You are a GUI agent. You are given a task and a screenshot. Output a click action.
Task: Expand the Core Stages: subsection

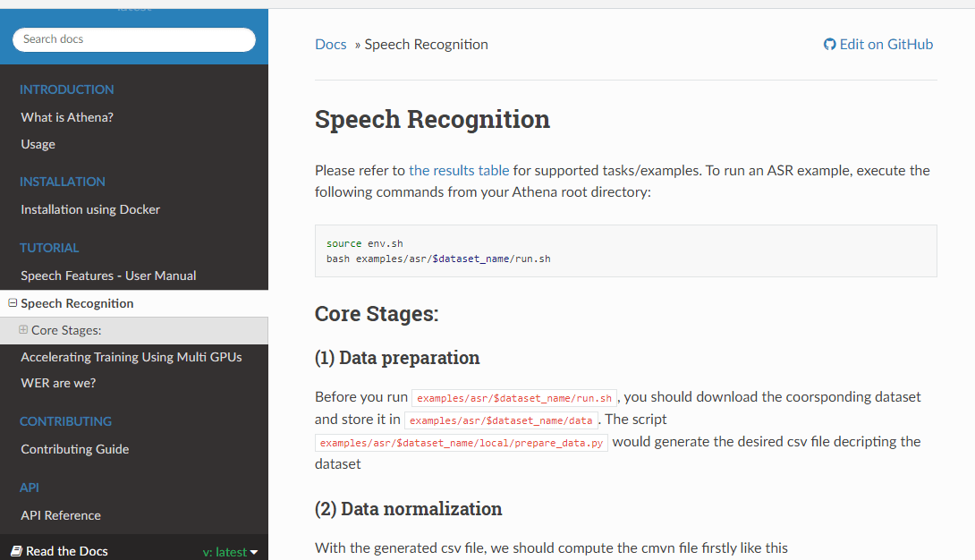click(23, 330)
